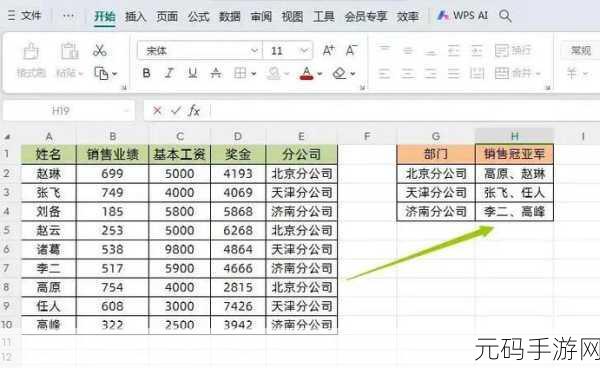The width and height of the screenshot is (600, 368).
Task: Launch WPS AI assistant
Action: (463, 15)
